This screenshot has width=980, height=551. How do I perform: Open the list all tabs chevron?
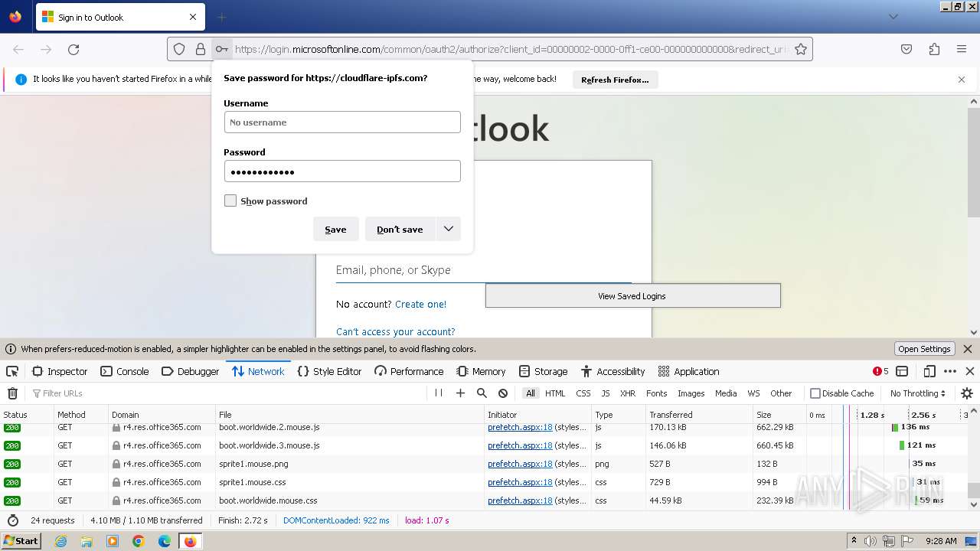click(893, 17)
